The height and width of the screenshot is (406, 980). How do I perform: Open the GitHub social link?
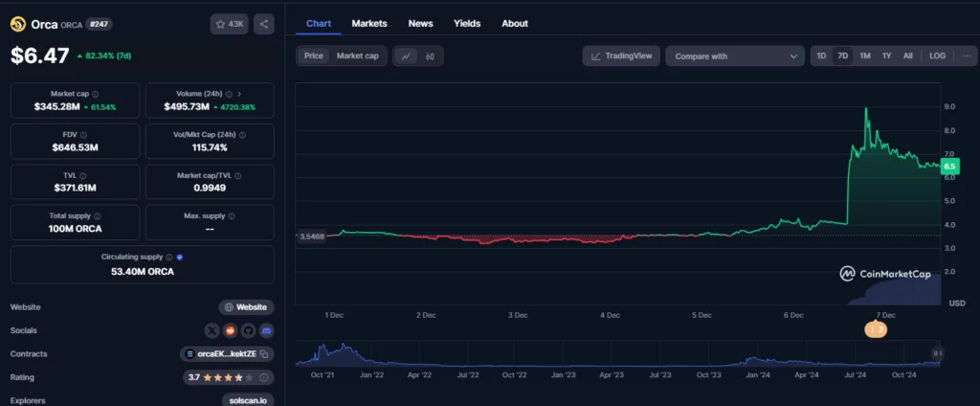pyautogui.click(x=248, y=330)
